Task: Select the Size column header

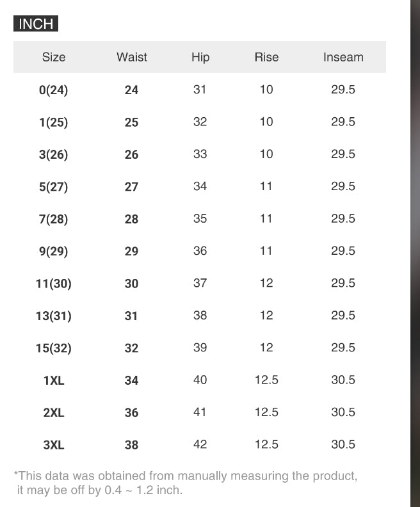Action: (54, 57)
